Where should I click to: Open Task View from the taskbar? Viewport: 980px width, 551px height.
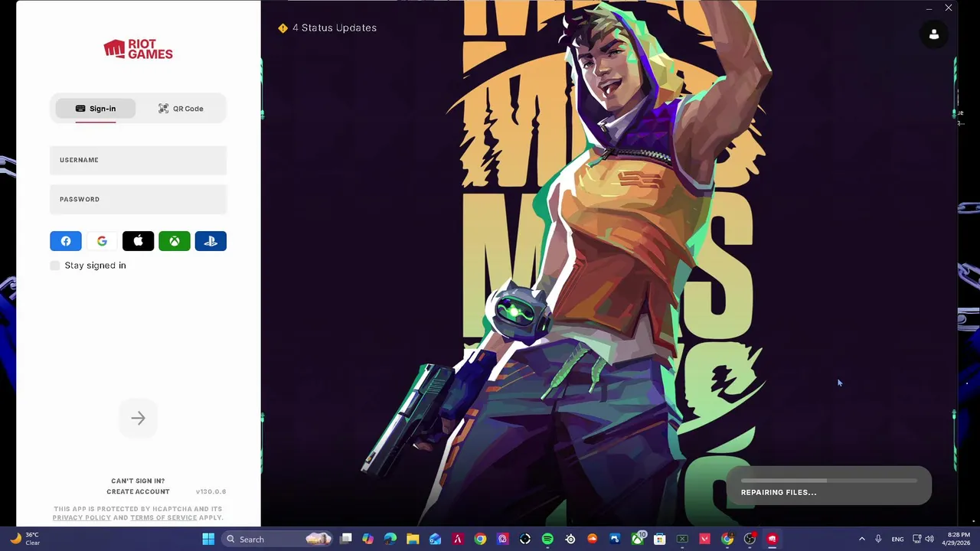coord(346,539)
